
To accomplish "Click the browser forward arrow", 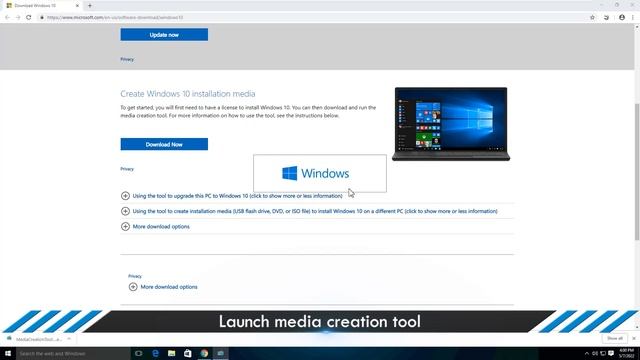I will 18,18.
